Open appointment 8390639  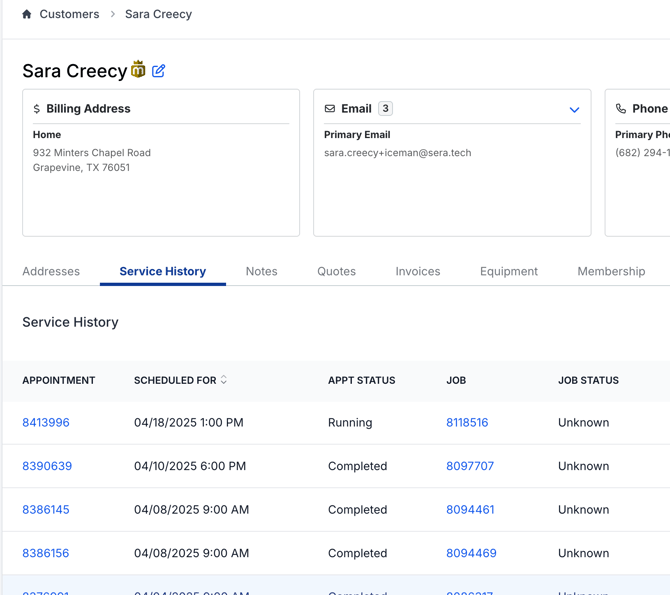(x=47, y=466)
